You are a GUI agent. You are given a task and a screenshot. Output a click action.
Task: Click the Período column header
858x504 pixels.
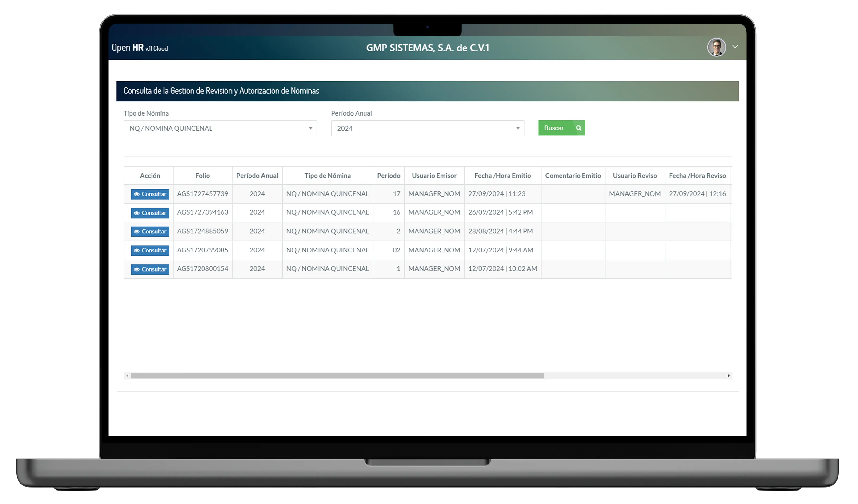(389, 176)
